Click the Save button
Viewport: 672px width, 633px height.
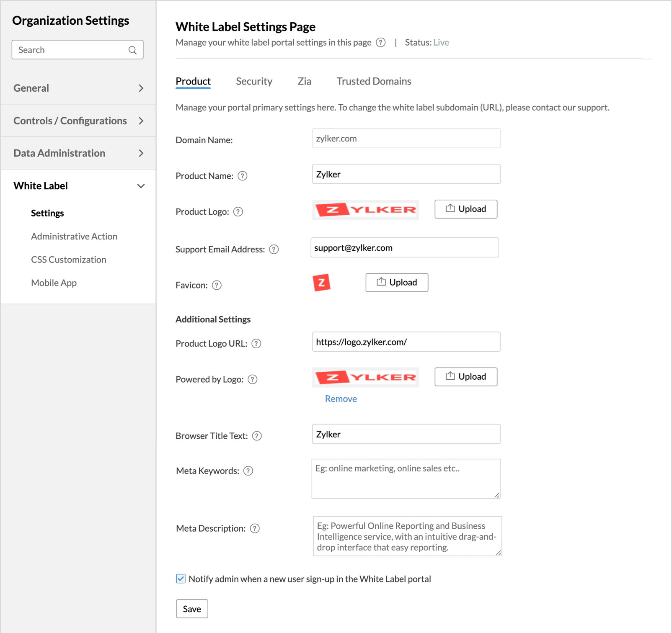tap(192, 609)
